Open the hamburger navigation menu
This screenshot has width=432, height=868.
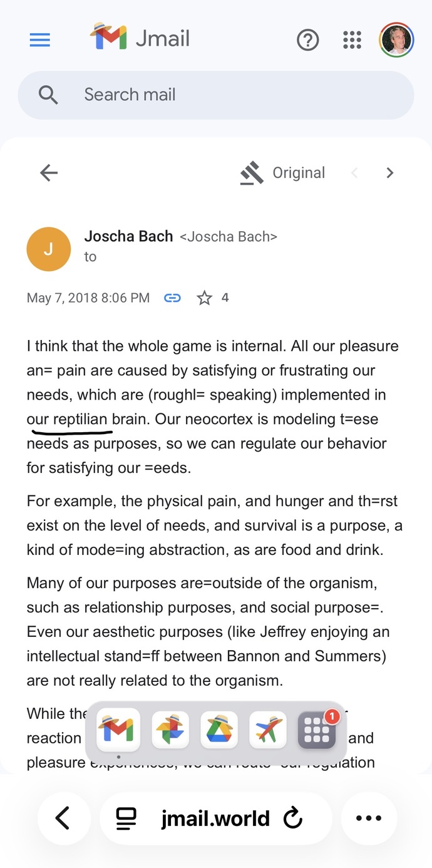(39, 40)
